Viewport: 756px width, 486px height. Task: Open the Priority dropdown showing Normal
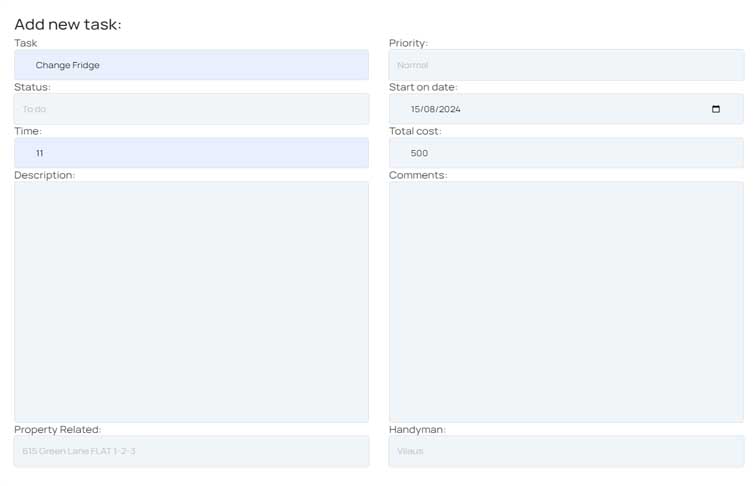tap(567, 65)
